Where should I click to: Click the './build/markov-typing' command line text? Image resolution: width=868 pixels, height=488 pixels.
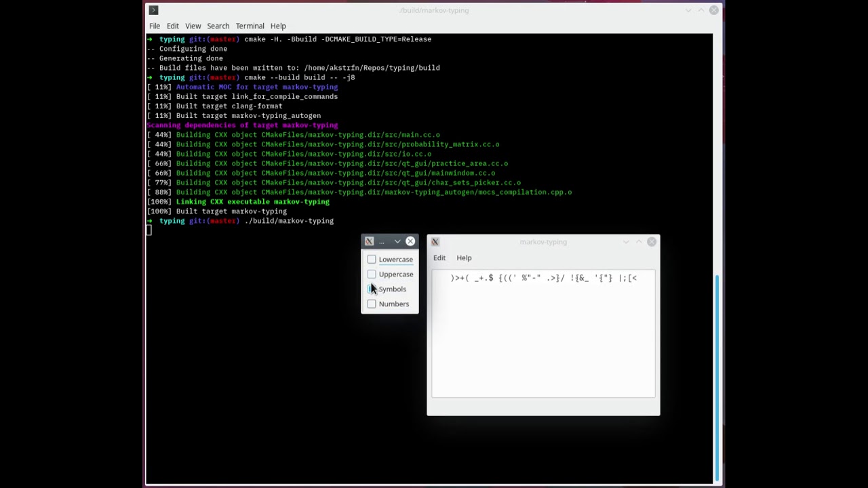point(289,220)
